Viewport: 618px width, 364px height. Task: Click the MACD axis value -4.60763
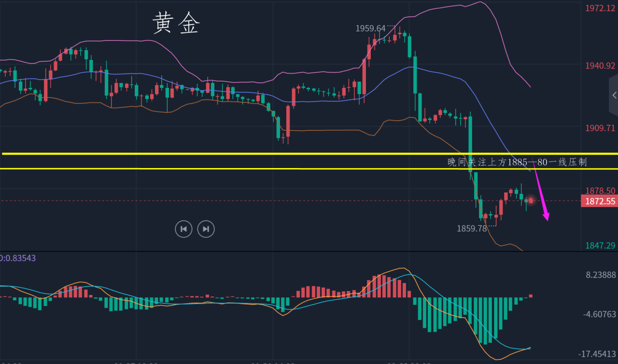600,314
